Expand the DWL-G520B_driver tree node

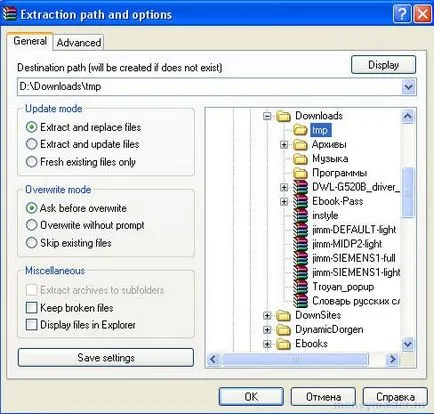[284, 187]
